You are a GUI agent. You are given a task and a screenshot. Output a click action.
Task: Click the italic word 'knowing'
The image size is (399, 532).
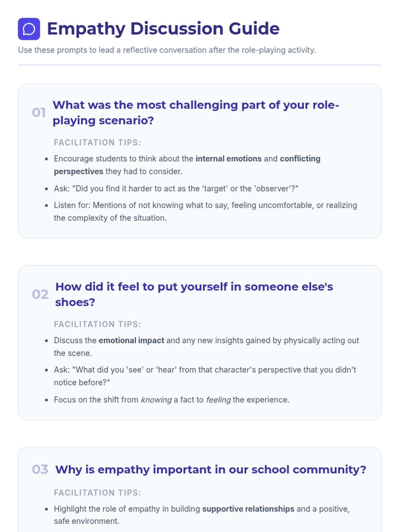tap(156, 400)
